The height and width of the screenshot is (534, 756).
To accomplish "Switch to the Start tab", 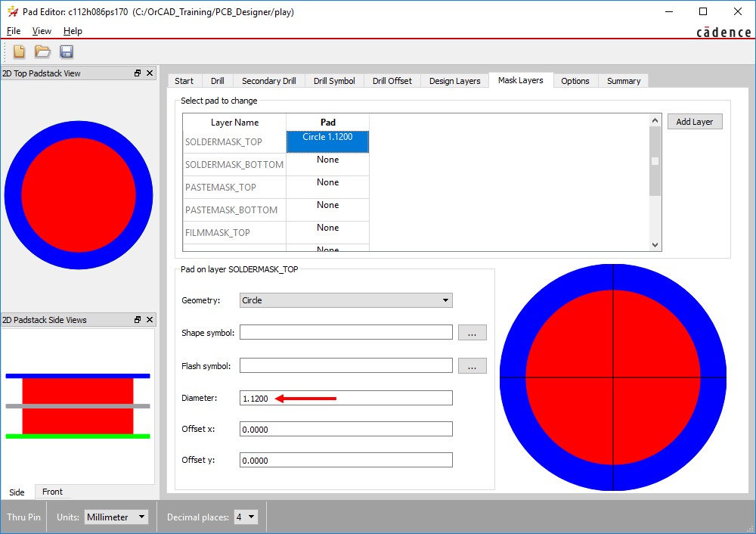I will tap(184, 81).
